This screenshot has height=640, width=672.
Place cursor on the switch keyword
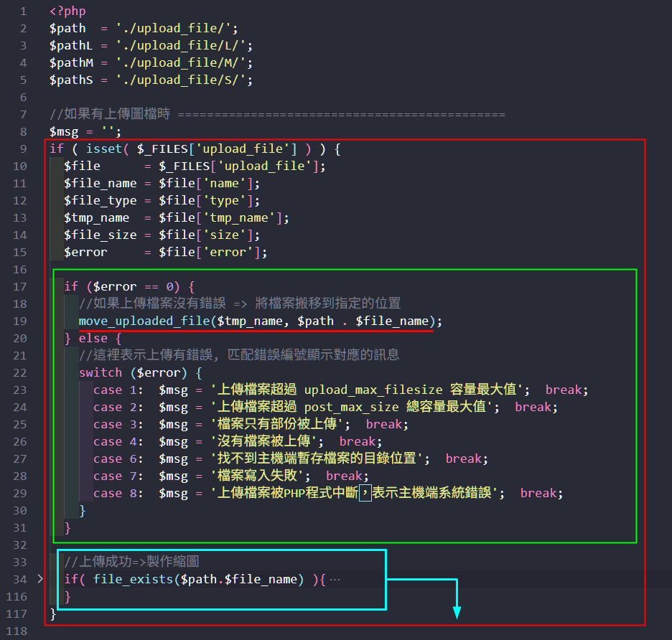101,372
